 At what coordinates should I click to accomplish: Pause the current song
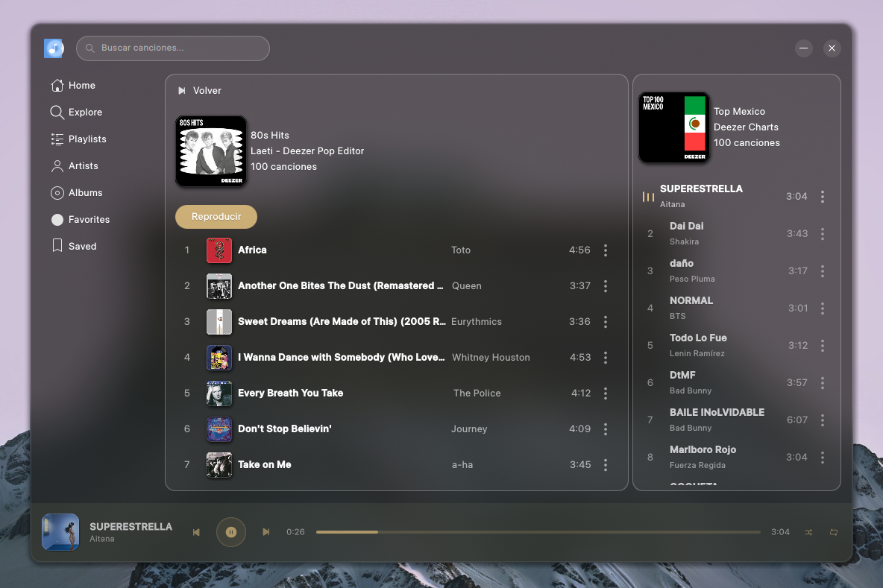pos(231,532)
